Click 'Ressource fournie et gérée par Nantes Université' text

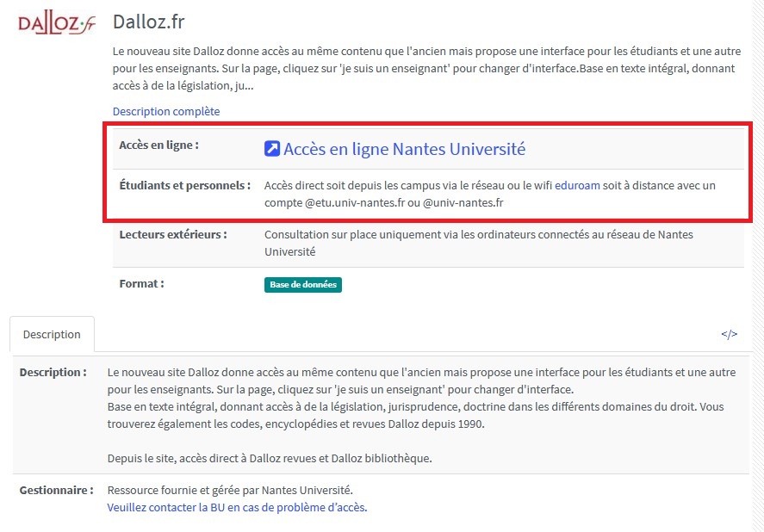point(230,490)
